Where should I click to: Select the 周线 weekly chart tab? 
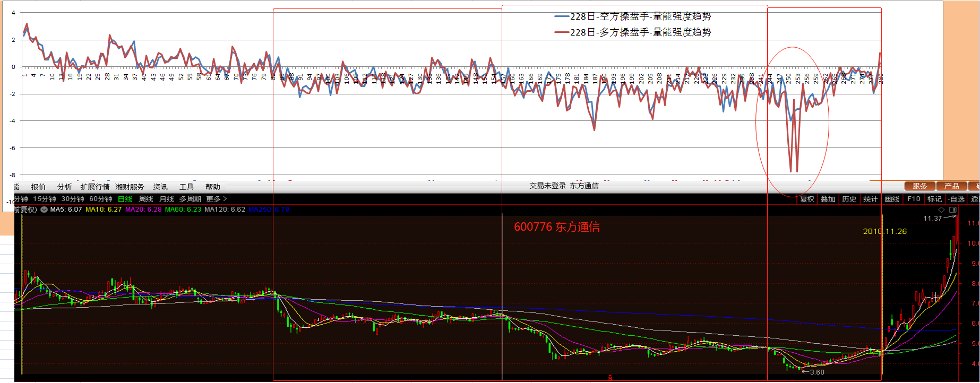point(146,199)
